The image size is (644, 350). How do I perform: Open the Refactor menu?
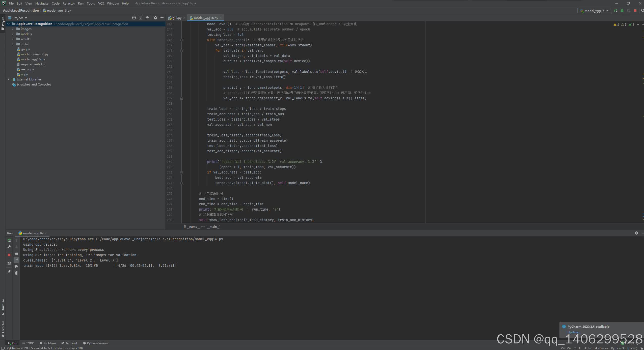[x=69, y=3]
